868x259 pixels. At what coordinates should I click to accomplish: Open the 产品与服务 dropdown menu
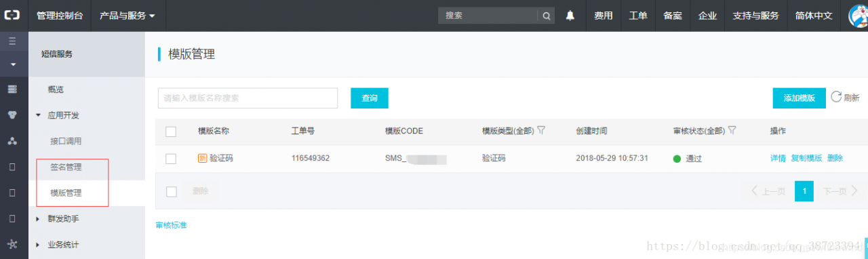[x=127, y=16]
